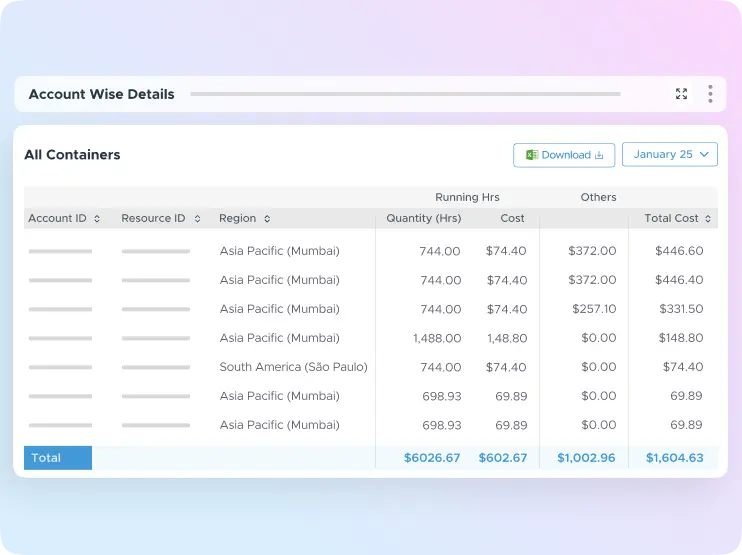This screenshot has width=742, height=555.
Task: Click the Excel icon in Download button
Action: [532, 155]
